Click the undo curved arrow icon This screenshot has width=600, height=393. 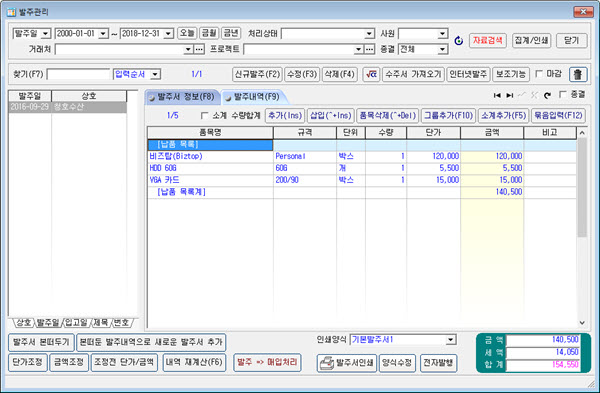pos(547,95)
